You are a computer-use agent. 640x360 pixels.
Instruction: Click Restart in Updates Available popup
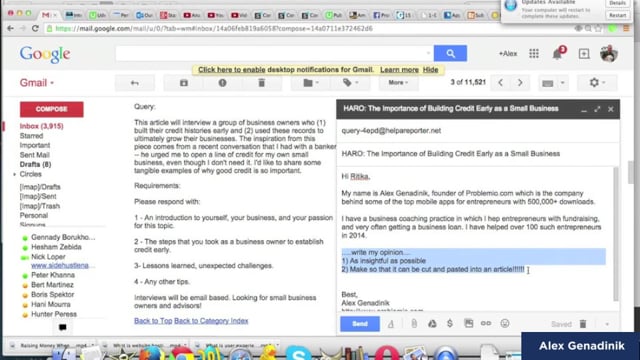tap(618, 15)
